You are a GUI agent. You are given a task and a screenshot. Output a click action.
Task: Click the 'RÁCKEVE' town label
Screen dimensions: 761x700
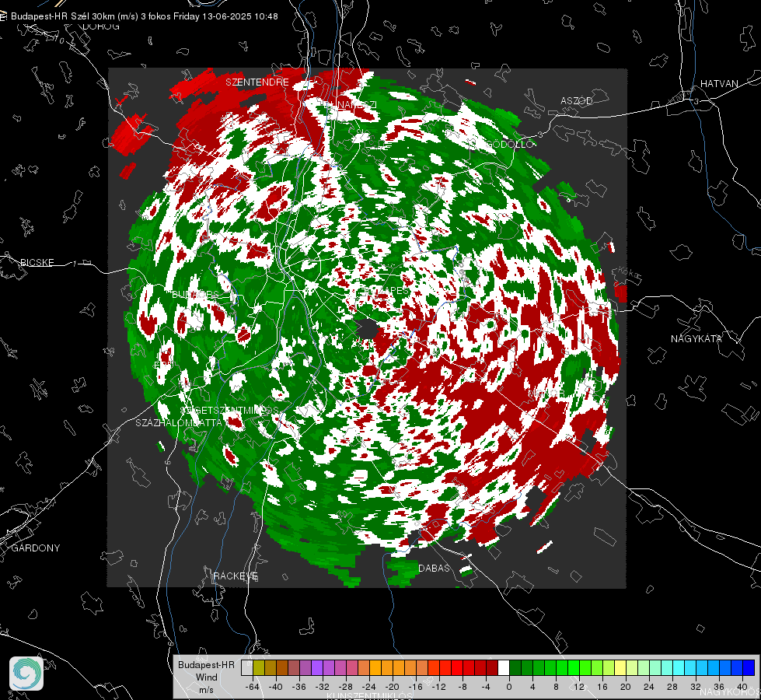pos(236,576)
